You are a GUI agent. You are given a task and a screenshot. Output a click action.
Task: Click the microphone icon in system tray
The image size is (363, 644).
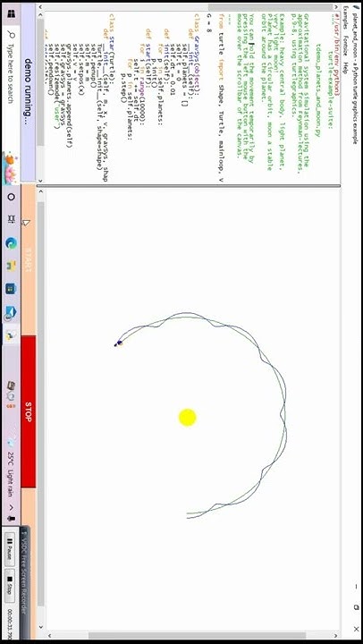coord(11,519)
